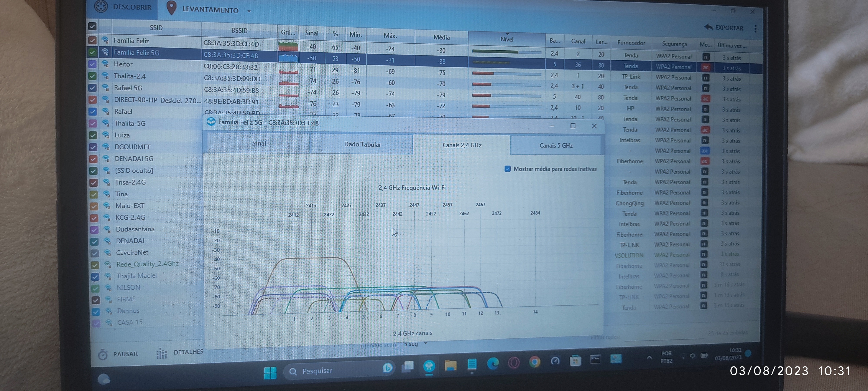Screen dimensions: 868x391
Task: Open Google Chrome from the taskbar
Action: click(534, 362)
